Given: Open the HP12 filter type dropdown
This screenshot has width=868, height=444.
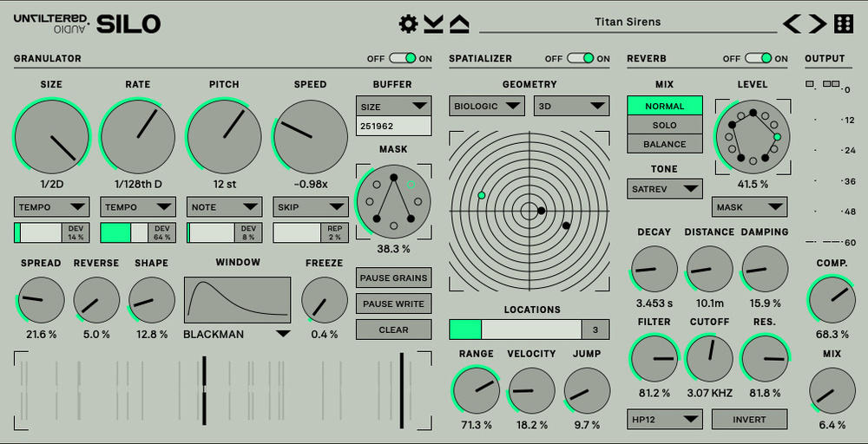Looking at the screenshot, I should (665, 420).
